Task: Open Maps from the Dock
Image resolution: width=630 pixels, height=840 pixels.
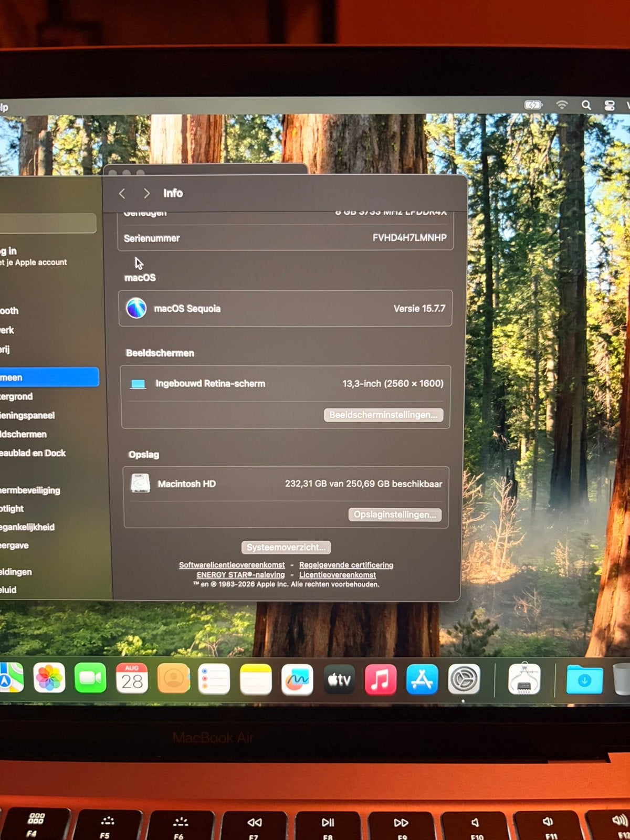Action: (10, 677)
